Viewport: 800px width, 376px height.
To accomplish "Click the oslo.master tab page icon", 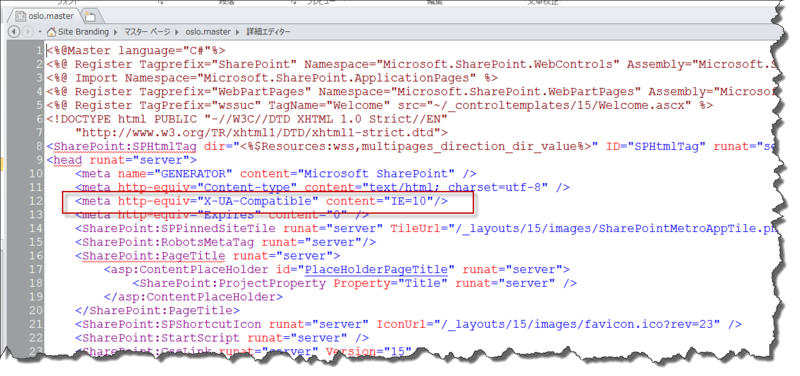I will pyautogui.click(x=20, y=16).
